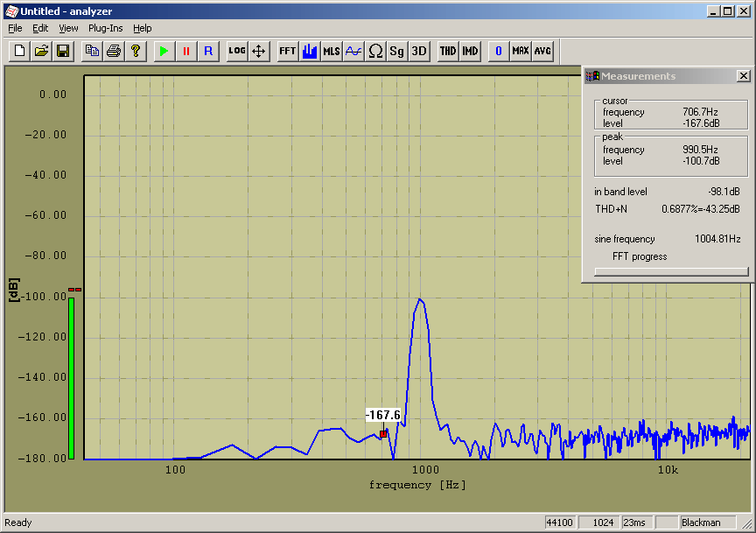Image resolution: width=756 pixels, height=533 pixels.
Task: Toggle the AVG averaging button
Action: 542,51
